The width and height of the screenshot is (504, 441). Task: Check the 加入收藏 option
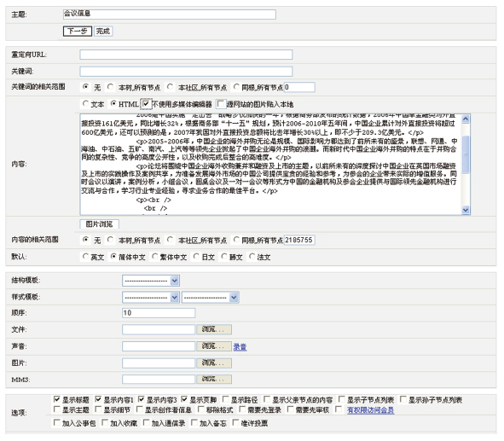coord(105,422)
